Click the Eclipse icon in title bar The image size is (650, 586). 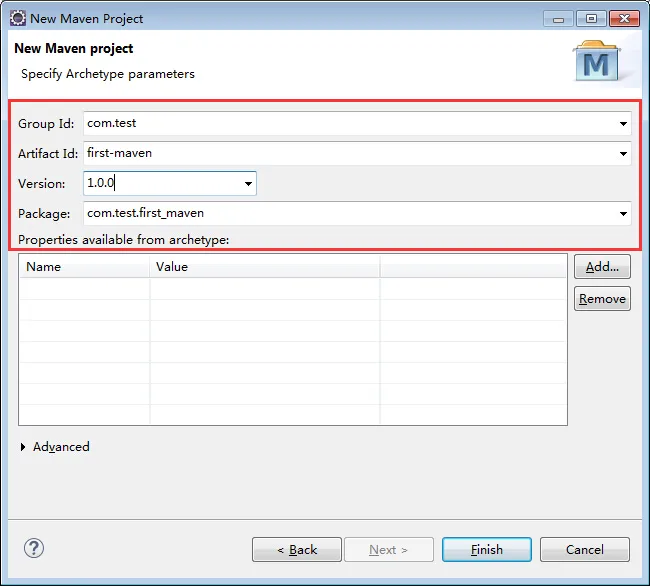pos(18,19)
